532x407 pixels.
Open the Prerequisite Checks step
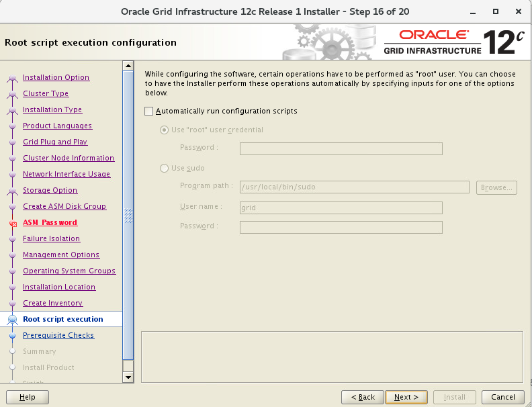58,335
